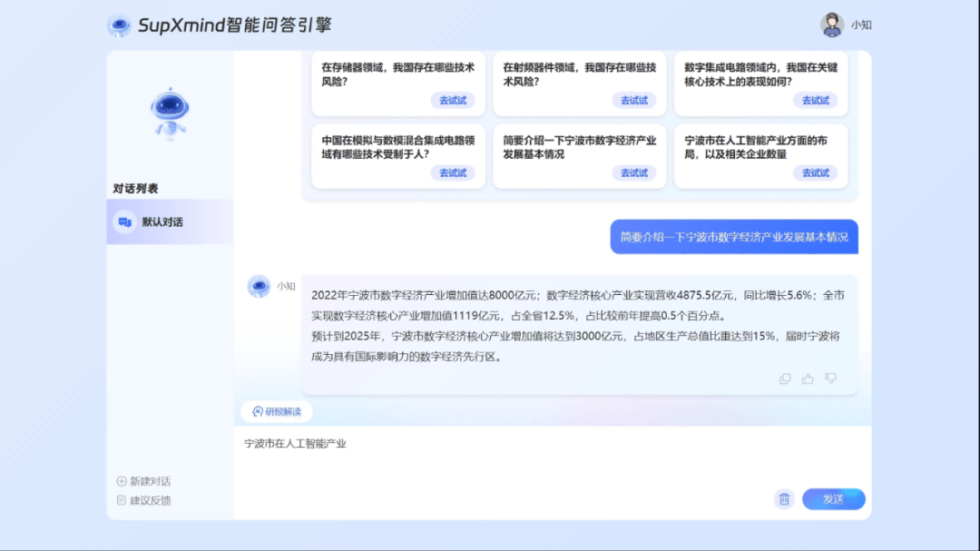Click the feedback icon beside 建议反馈
This screenshot has width=980, height=551.
[122, 500]
